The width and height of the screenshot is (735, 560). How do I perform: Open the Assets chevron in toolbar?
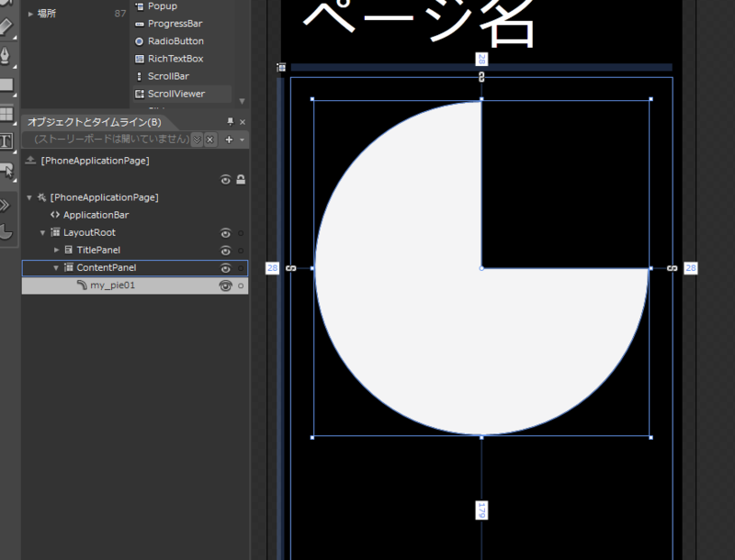click(5, 205)
